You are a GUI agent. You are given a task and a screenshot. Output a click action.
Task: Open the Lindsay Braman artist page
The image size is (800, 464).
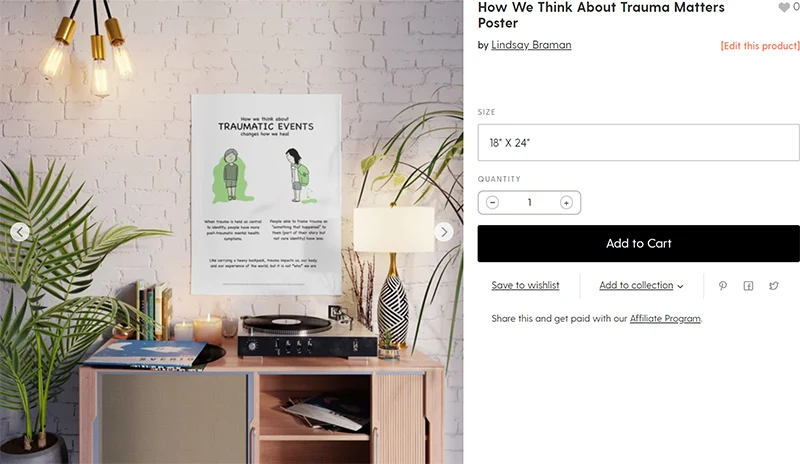(x=531, y=45)
